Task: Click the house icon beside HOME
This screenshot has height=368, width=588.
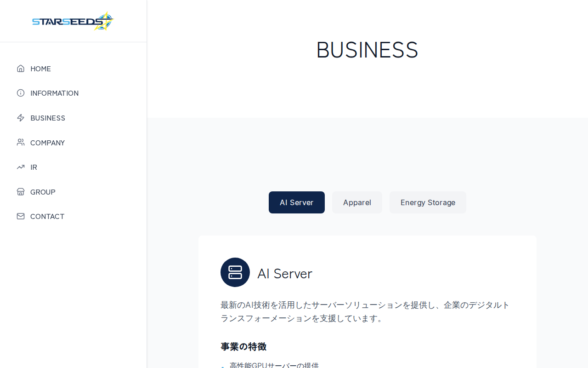Action: pos(21,69)
